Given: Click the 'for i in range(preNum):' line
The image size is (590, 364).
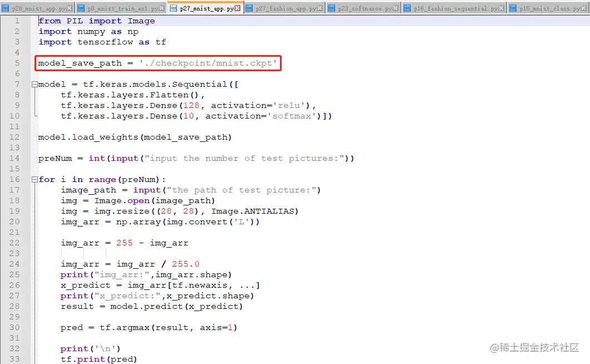Looking at the screenshot, I should click(x=102, y=180).
